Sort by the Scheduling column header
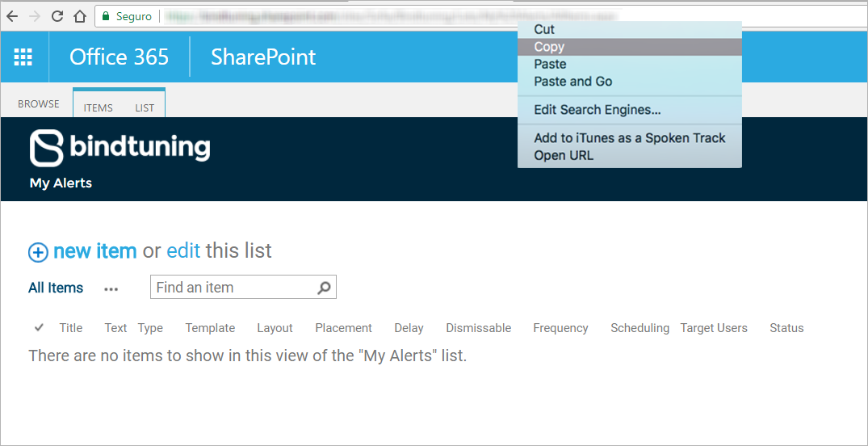Screen dimensions: 868x446 pyautogui.click(x=640, y=328)
